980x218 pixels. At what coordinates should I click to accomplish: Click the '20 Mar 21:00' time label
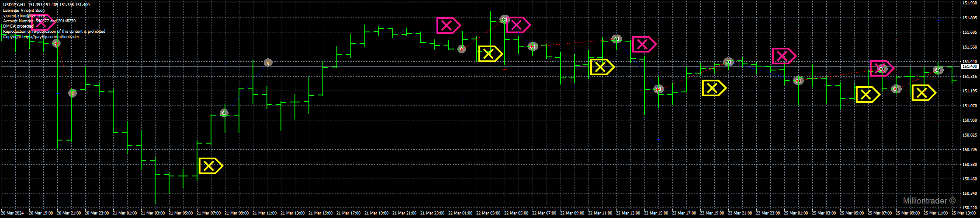click(69, 213)
